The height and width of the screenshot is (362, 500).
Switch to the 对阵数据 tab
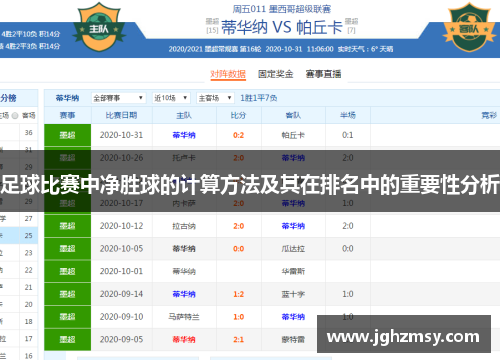coord(228,74)
